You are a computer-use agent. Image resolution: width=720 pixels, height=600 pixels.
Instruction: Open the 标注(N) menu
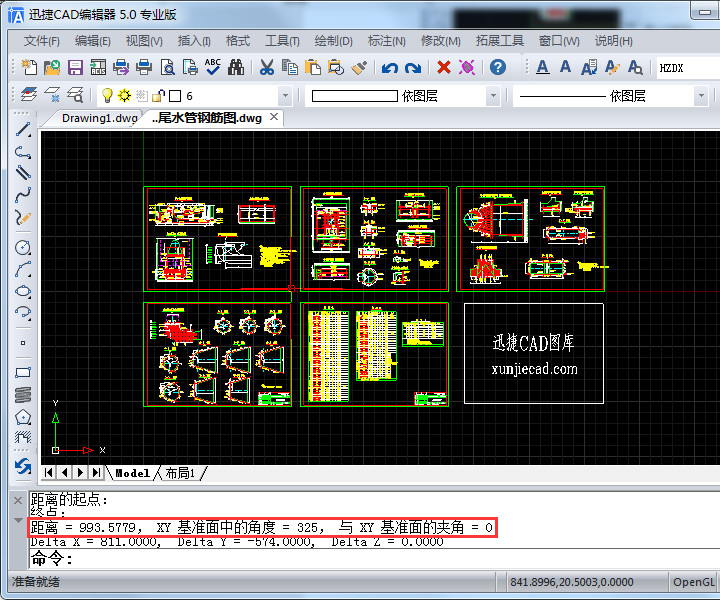click(387, 41)
